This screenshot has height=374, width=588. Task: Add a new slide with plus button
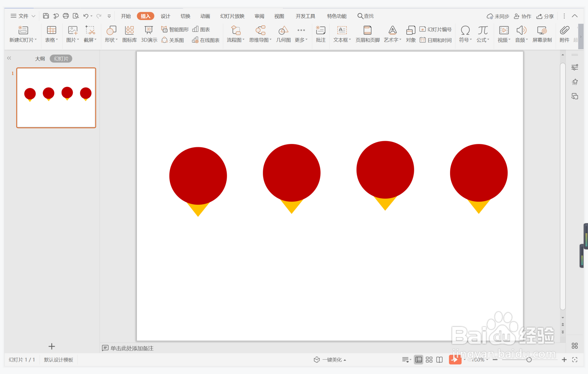pos(52,346)
